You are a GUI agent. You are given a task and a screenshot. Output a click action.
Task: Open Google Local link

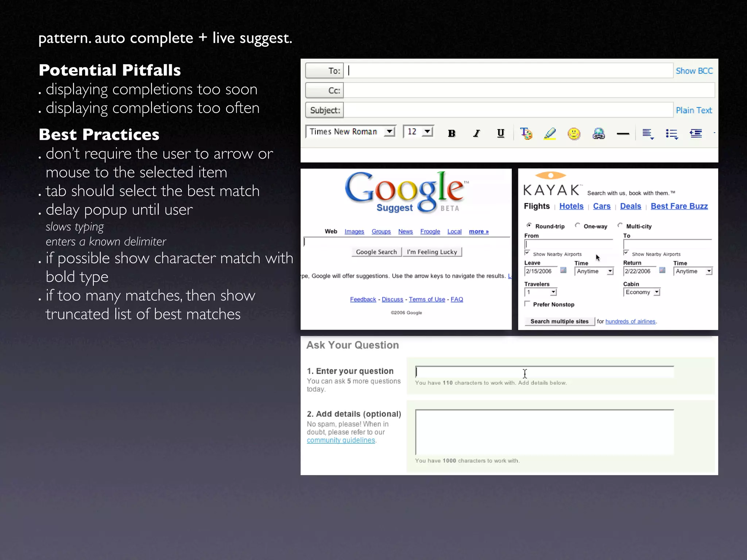(x=454, y=232)
